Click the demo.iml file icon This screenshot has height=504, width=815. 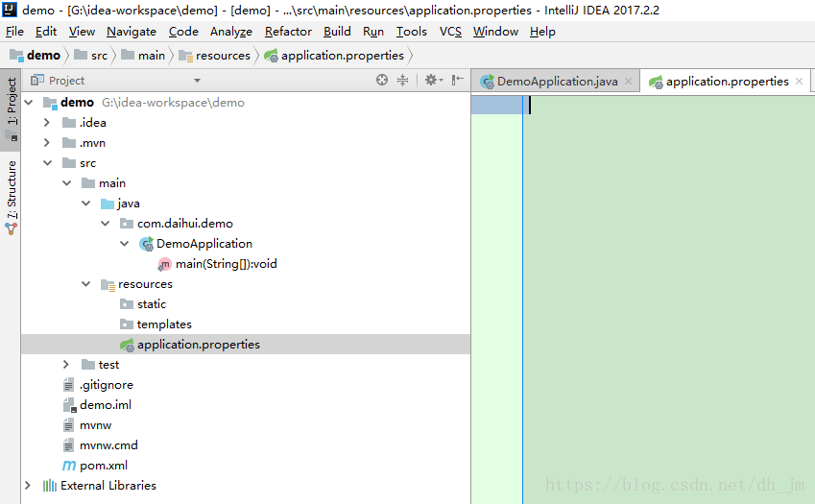coord(69,405)
